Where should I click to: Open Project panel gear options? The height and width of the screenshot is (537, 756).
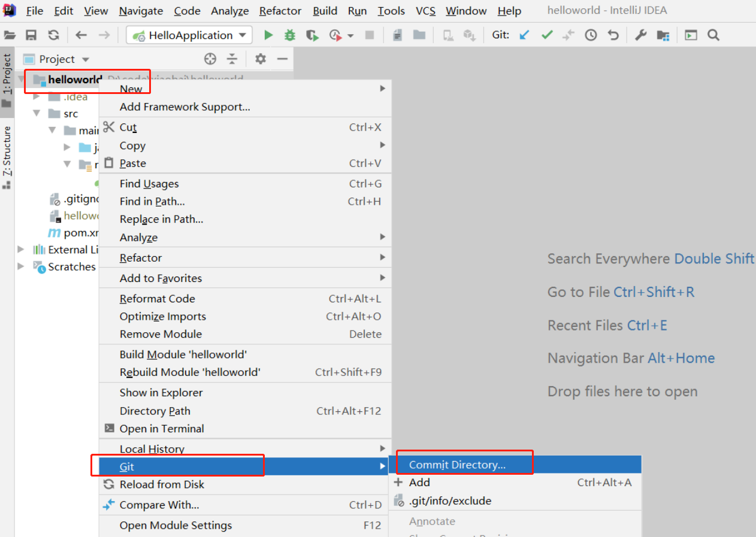(260, 59)
